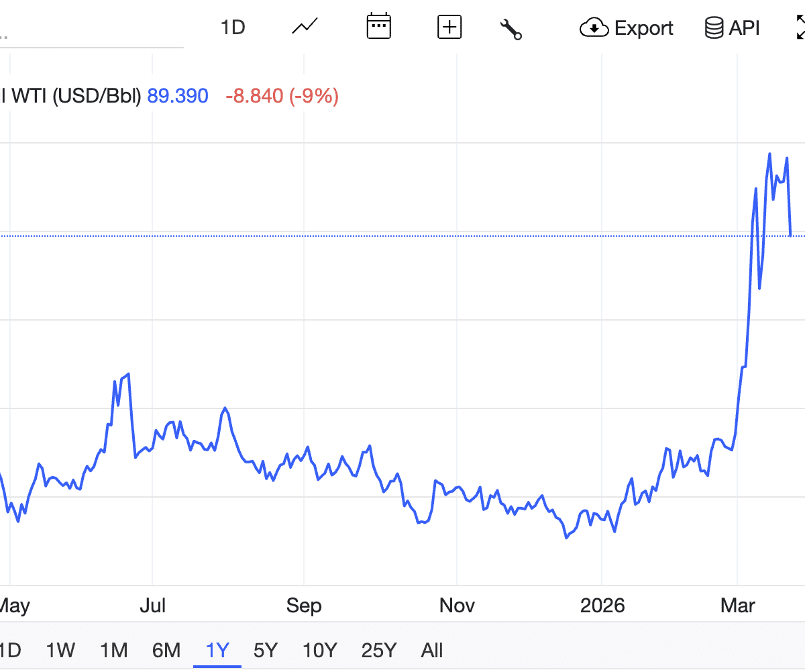Open the line chart type icon
Image resolution: width=805 pixels, height=672 pixels.
[x=305, y=27]
